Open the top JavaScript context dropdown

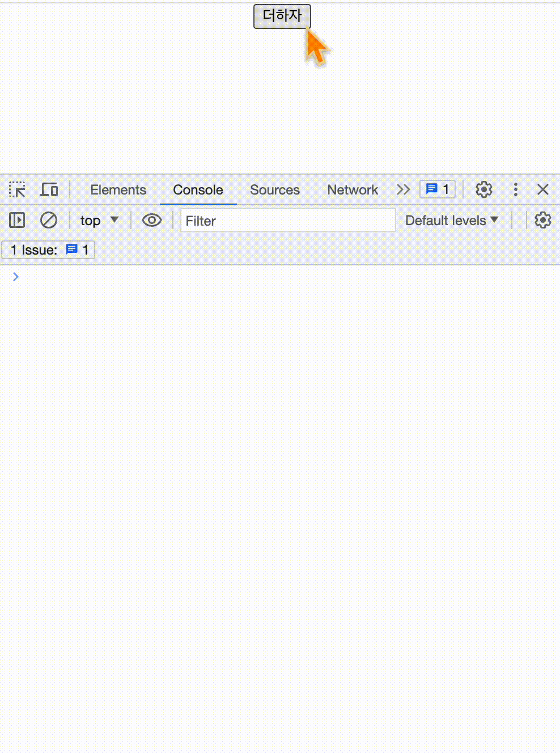pyautogui.click(x=99, y=220)
